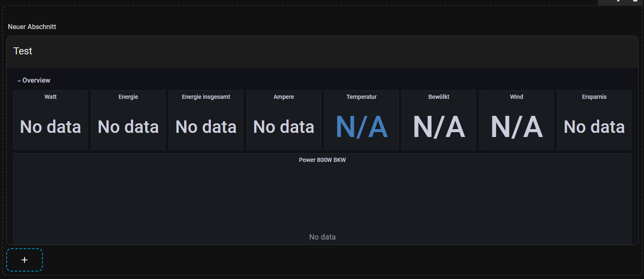Collapse the Overview row chevron
The width and height of the screenshot is (644, 279).
(19, 81)
